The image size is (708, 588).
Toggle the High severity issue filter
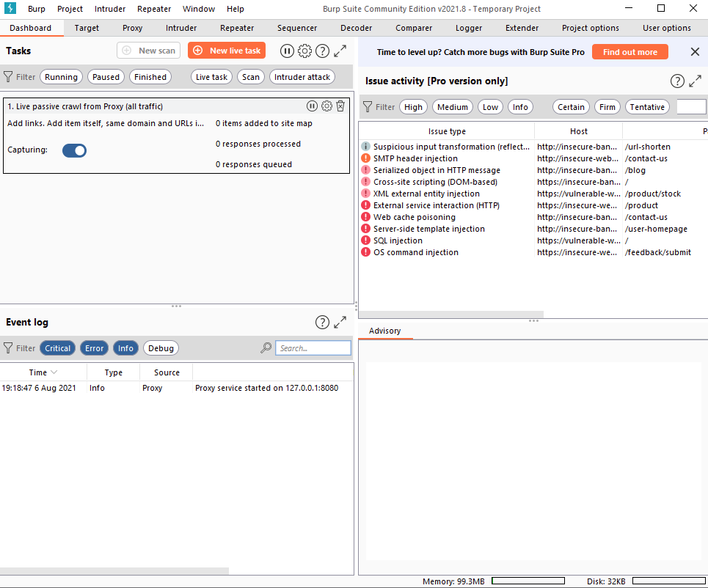click(x=413, y=107)
